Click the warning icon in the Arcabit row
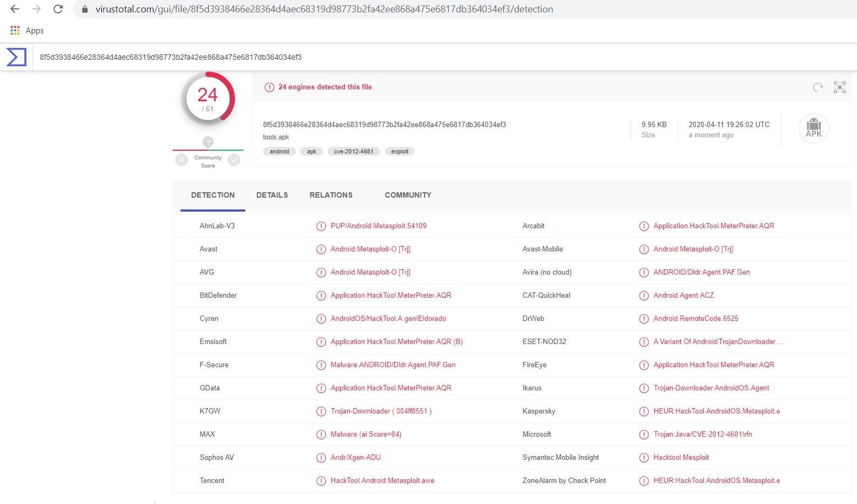This screenshot has width=857, height=504. point(644,226)
